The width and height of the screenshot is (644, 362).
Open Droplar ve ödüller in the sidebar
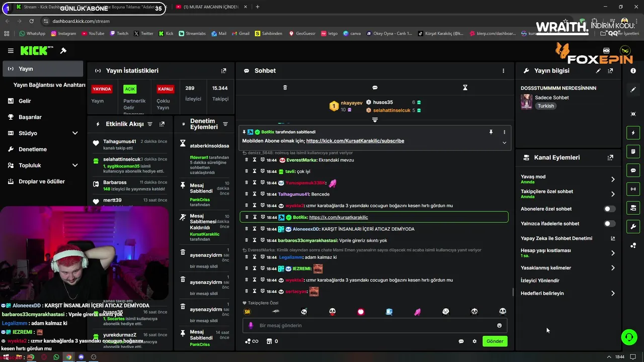[x=42, y=182]
